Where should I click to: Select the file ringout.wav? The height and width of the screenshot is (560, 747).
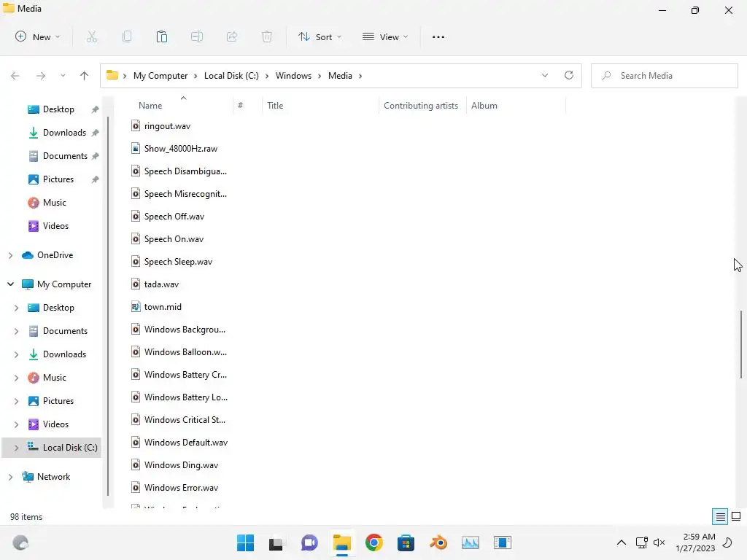[167, 125]
